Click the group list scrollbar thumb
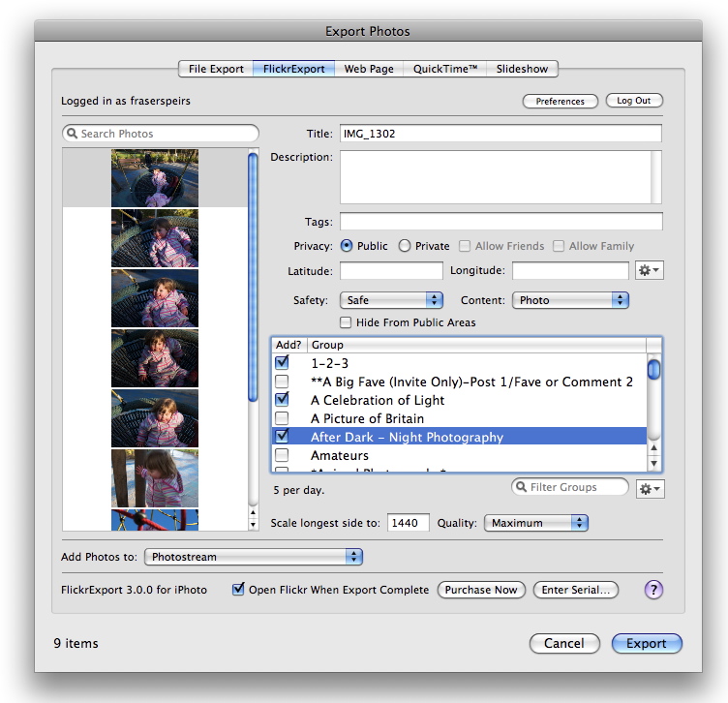728x703 pixels. point(653,370)
